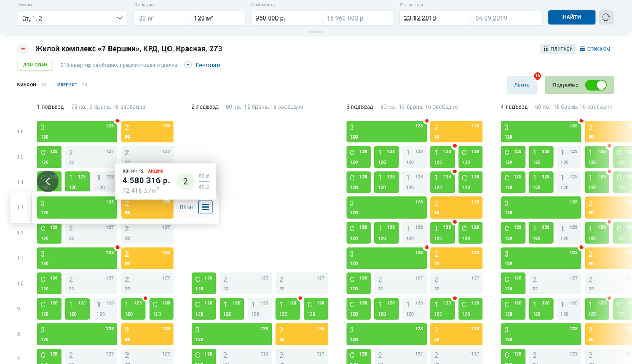Click the grid icon for ПЛИТКОЙ view
The width and height of the screenshot is (632, 364).
click(546, 49)
